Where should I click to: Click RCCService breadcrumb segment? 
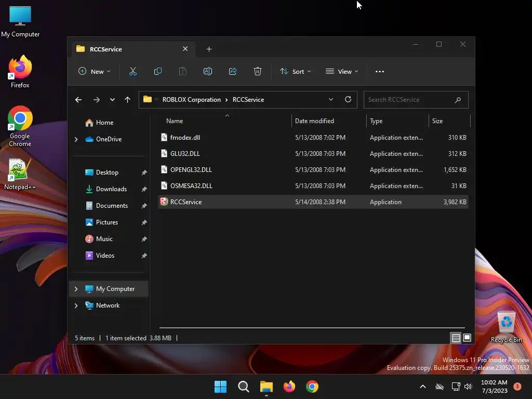click(x=248, y=100)
